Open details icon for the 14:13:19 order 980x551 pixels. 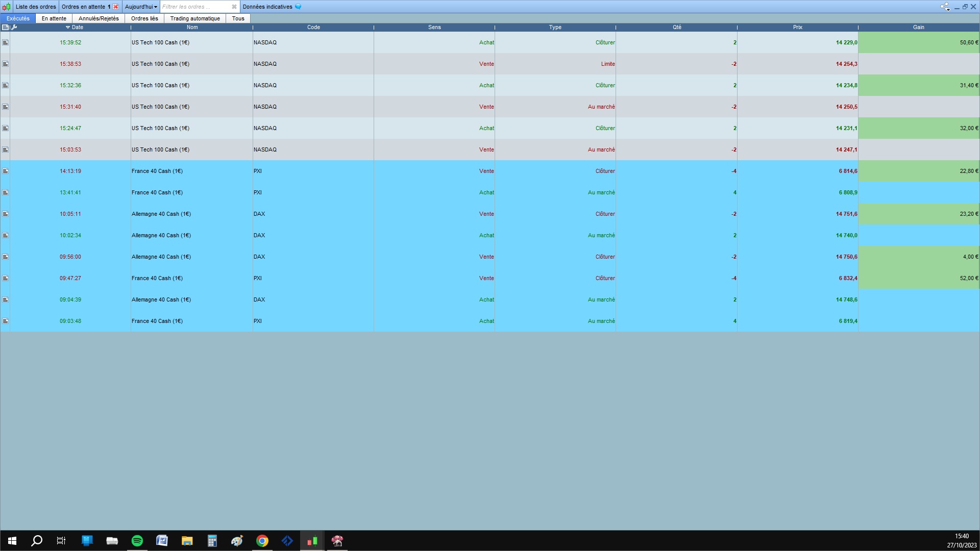(x=5, y=171)
